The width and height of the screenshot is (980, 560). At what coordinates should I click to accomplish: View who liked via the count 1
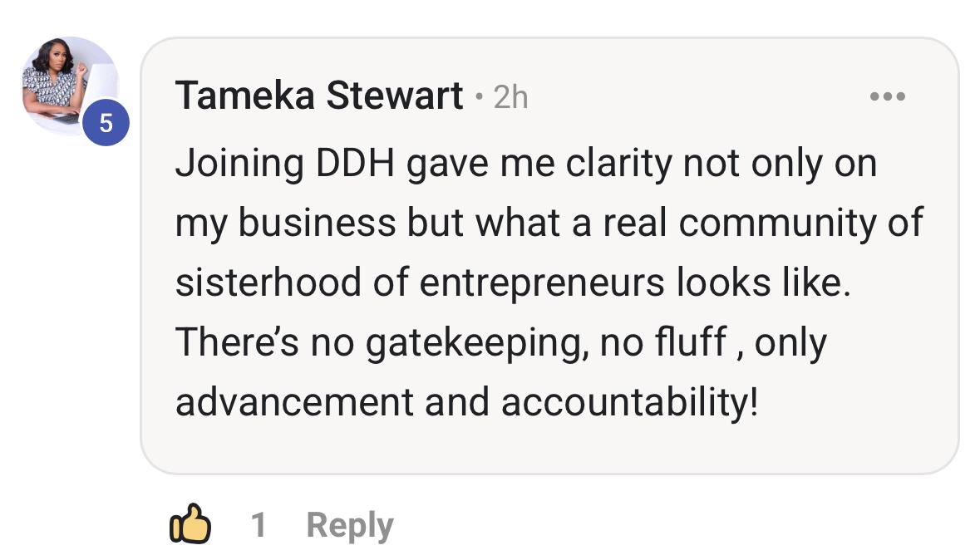(x=259, y=525)
